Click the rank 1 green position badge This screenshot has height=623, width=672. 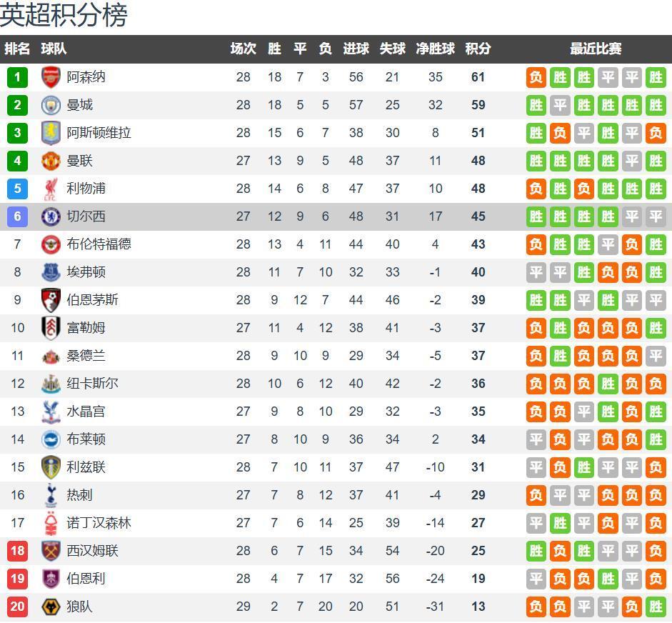click(17, 77)
